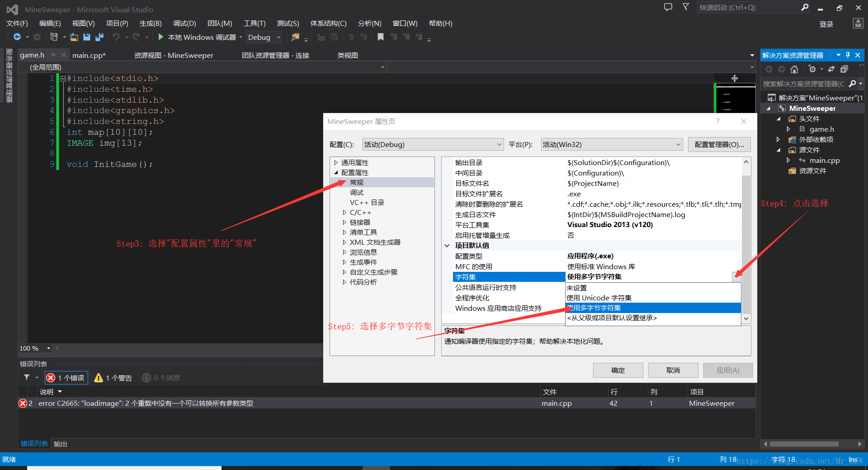868x470 pixels.
Task: Switch to the 输出 tab at the bottom
Action: (61, 444)
